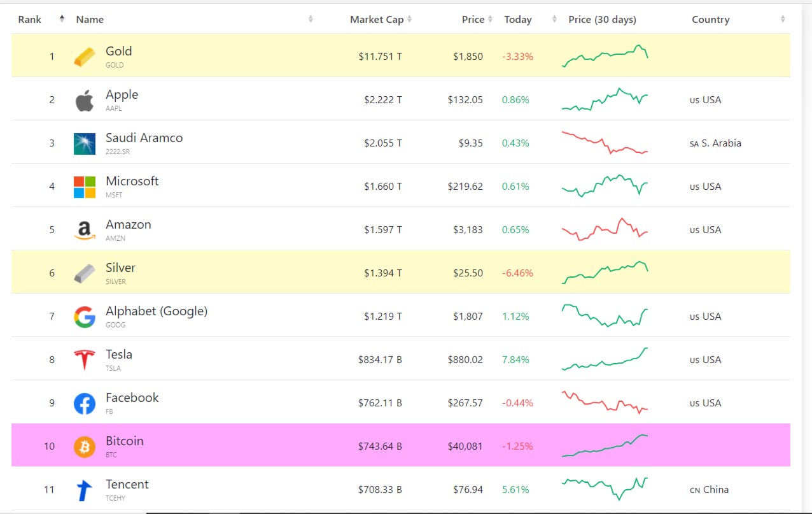Screen dimensions: 812x514
Task: Click the Price (30 days) header
Action: coord(602,20)
